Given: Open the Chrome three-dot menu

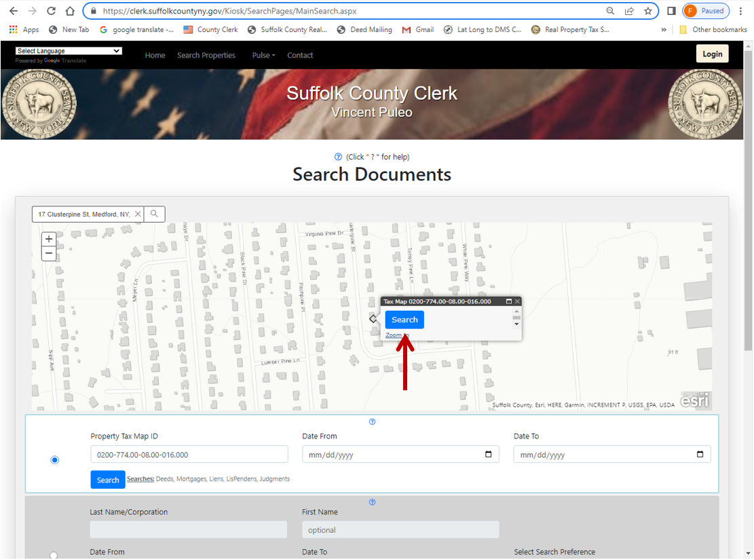Looking at the screenshot, I should 740,11.
